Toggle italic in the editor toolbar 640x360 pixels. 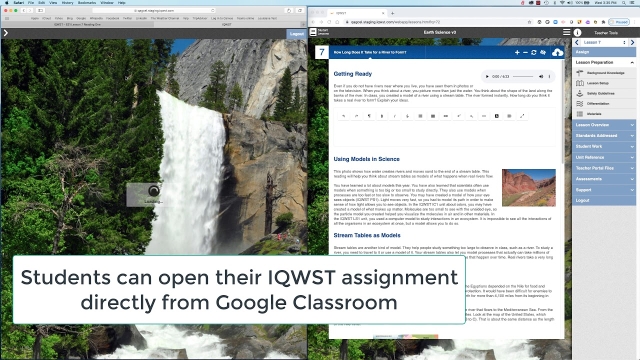[394, 116]
